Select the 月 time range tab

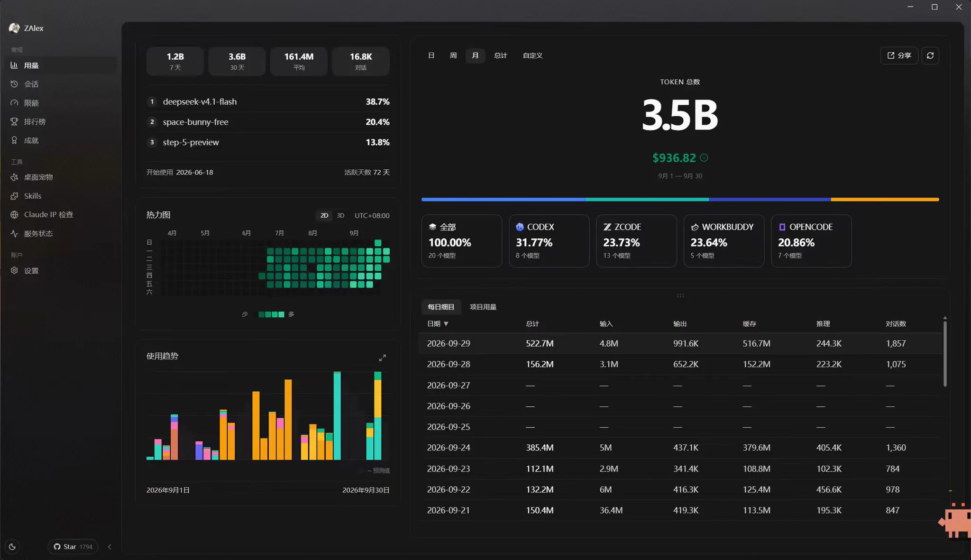475,55
